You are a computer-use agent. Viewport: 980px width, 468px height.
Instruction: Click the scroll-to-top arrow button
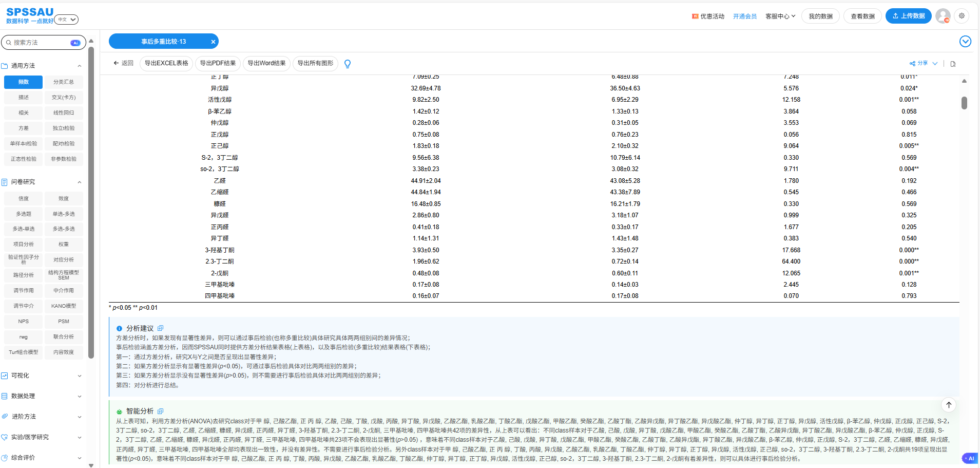click(x=949, y=405)
